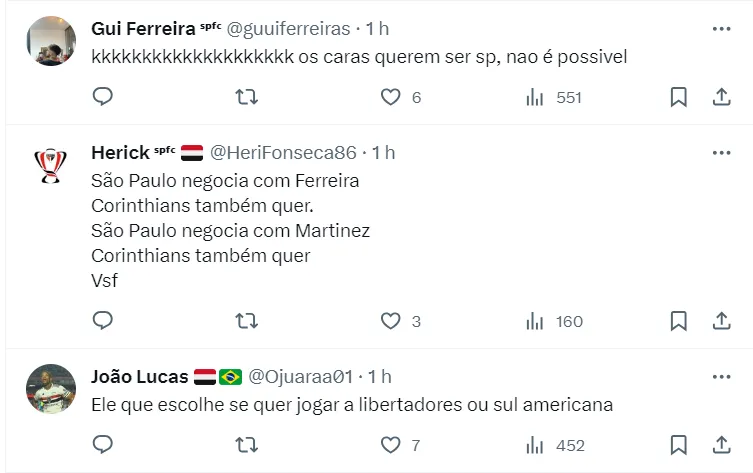
Task: Bookmark Gui Ferreira's tweet
Action: (678, 97)
